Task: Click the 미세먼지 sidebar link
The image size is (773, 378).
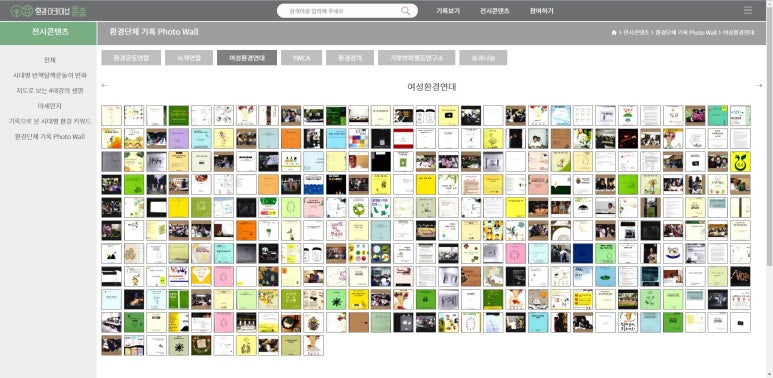Action: [x=50, y=106]
